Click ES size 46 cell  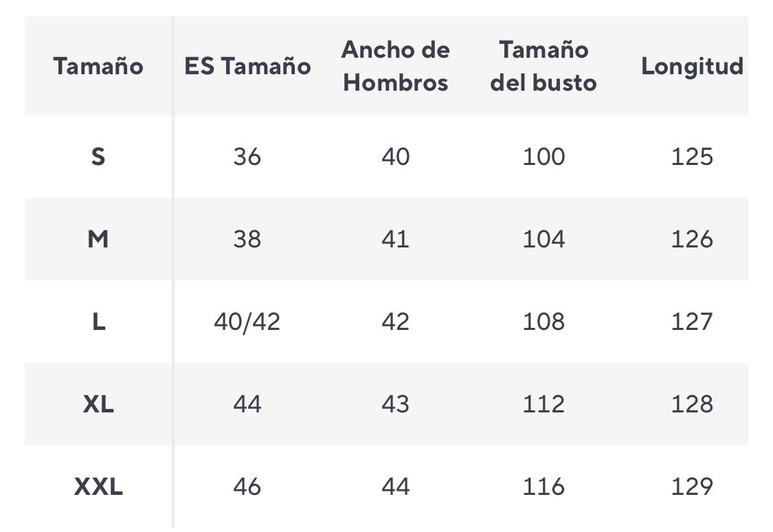click(247, 487)
